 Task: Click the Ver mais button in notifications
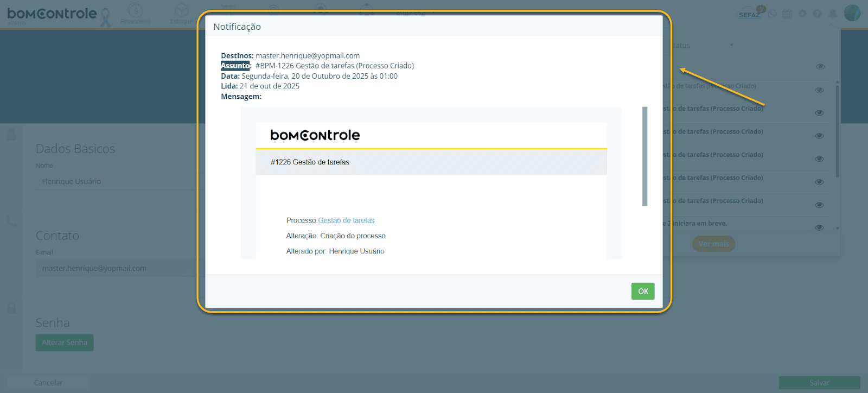[x=713, y=244]
